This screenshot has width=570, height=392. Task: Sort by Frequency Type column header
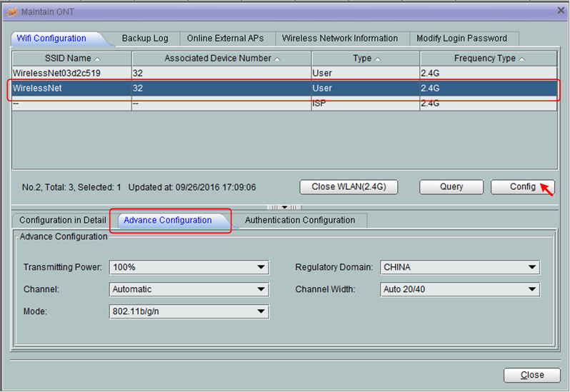pos(489,59)
